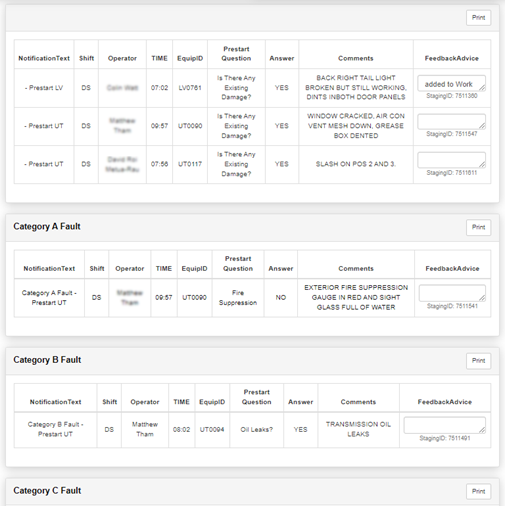Select EquipID cell UT0094

(212, 430)
